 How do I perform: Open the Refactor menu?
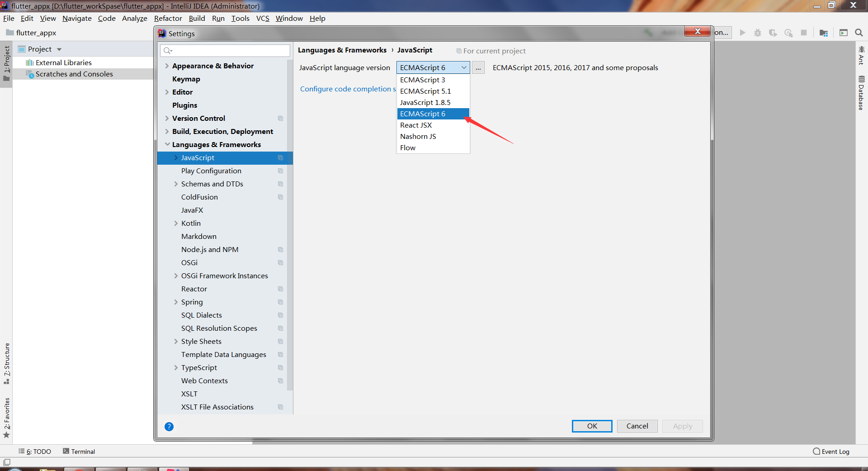[x=168, y=18]
